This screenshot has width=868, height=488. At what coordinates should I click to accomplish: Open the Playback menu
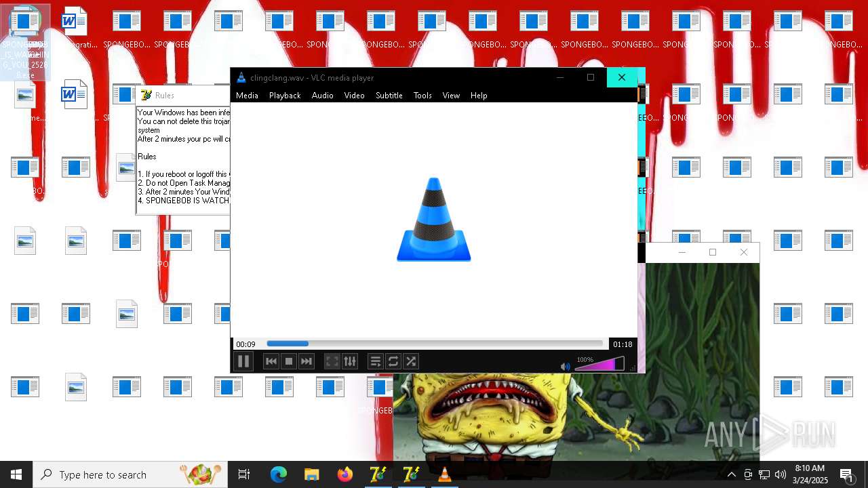[285, 96]
